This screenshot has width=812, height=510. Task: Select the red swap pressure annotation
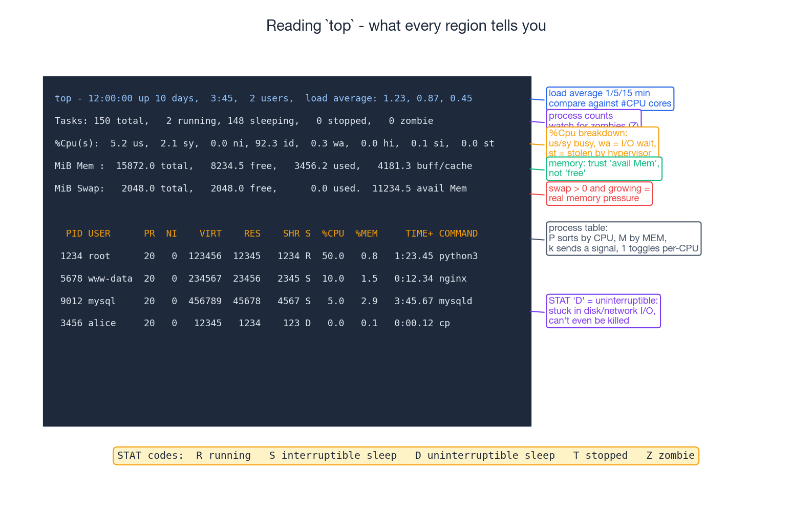(x=599, y=194)
